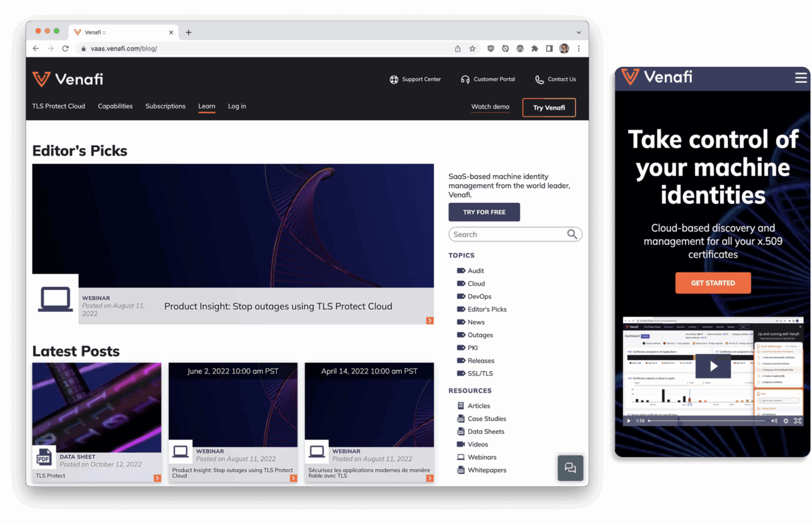The height and width of the screenshot is (524, 812).
Task: Open Customer Portal link
Action: 488,79
